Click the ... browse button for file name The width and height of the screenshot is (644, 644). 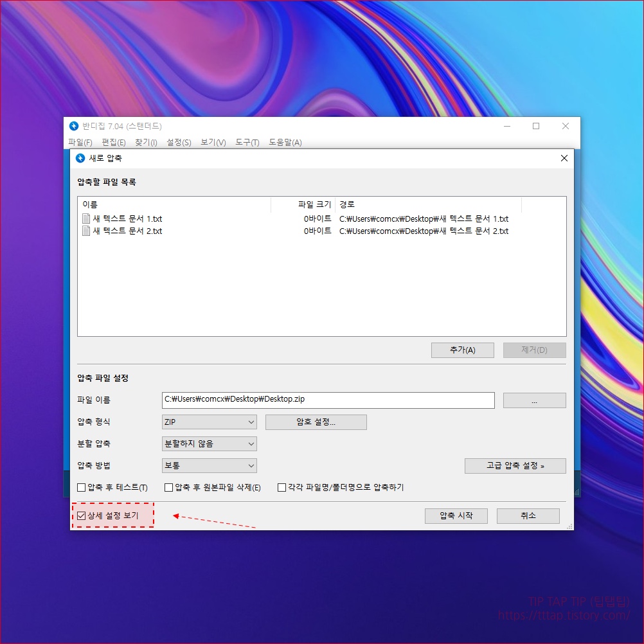(534, 400)
